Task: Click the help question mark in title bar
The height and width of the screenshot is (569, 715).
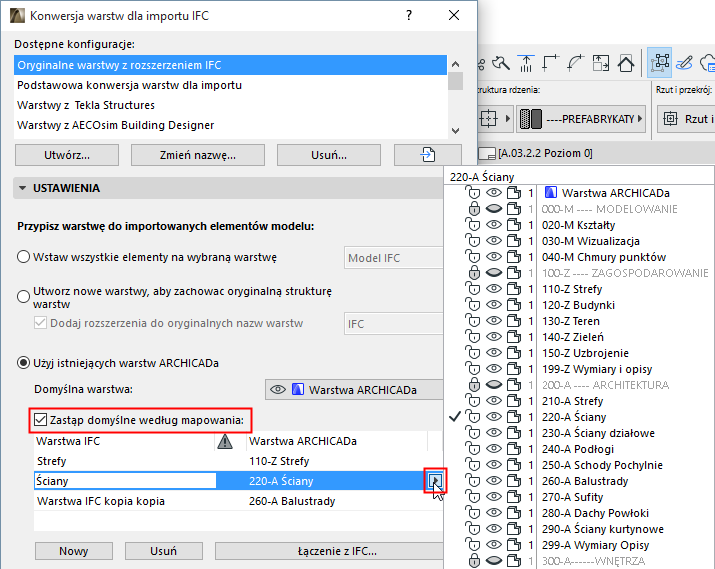Action: 409,16
